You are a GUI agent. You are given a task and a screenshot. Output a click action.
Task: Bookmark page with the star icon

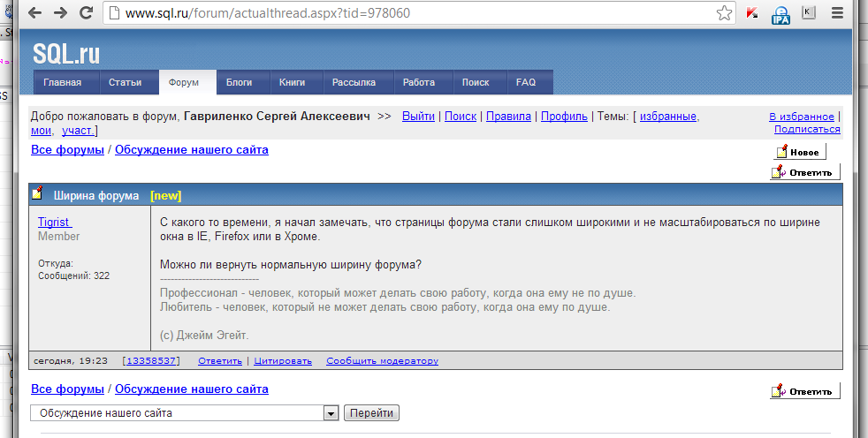[724, 13]
